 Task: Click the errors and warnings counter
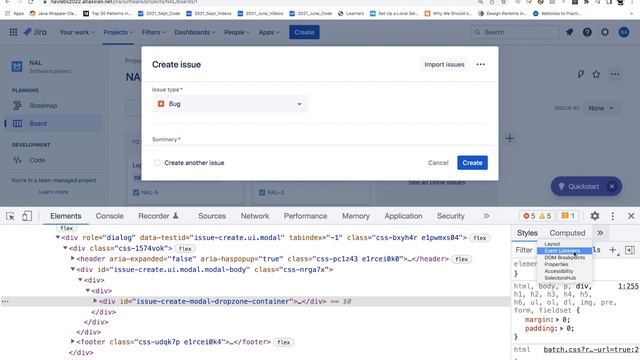click(x=537, y=216)
